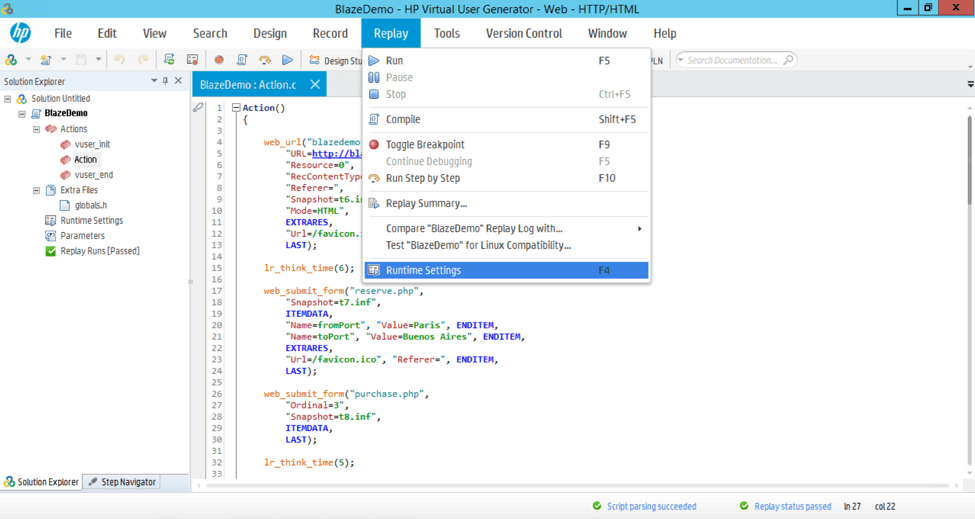Click the blue Replay play toolbar icon
The height and width of the screenshot is (519, 975).
point(288,60)
